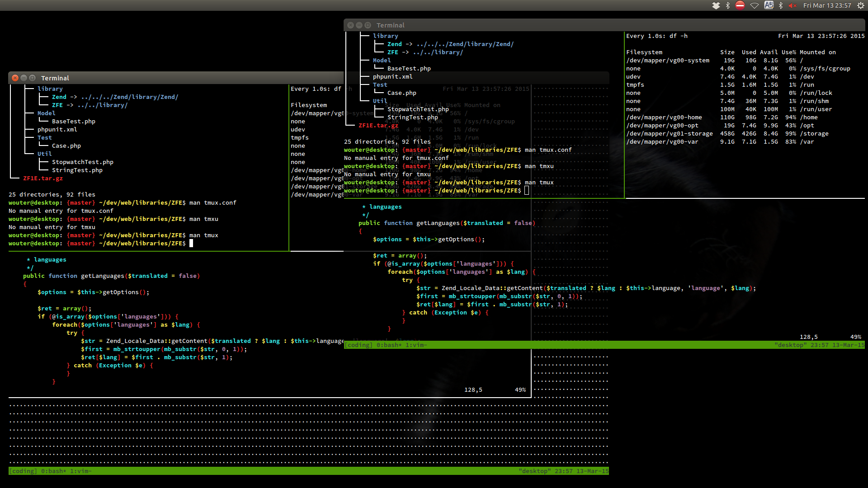This screenshot has height=488, width=868.
Task: Click Model directory in left window tree
Action: pyautogui.click(x=46, y=113)
